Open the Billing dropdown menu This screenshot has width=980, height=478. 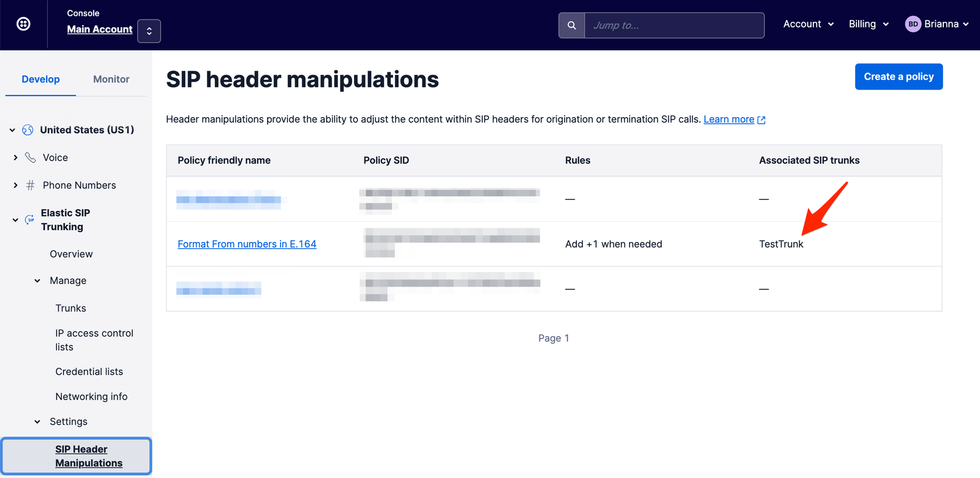(868, 24)
